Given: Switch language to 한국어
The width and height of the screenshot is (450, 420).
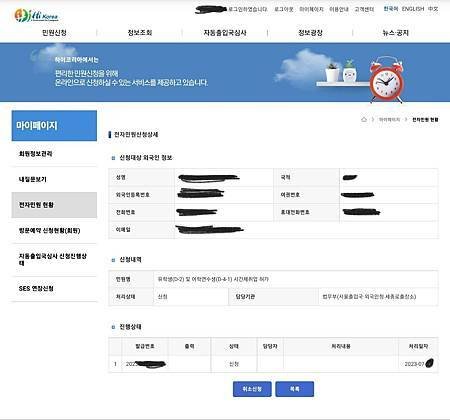Looking at the screenshot, I should tap(391, 9).
